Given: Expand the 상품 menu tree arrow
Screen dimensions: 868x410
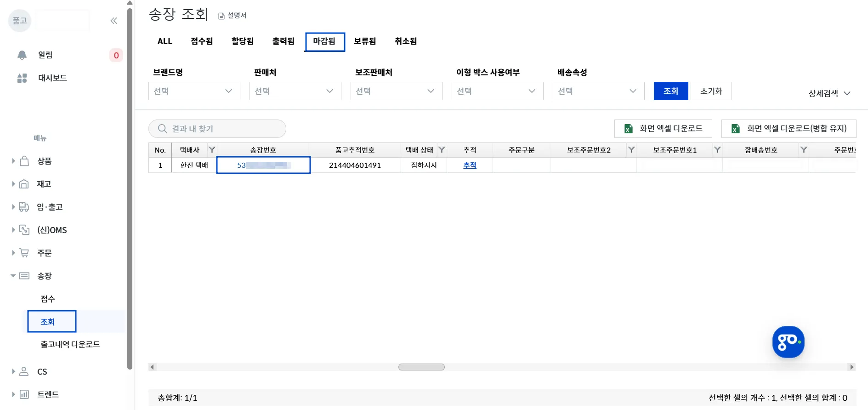Looking at the screenshot, I should point(13,161).
